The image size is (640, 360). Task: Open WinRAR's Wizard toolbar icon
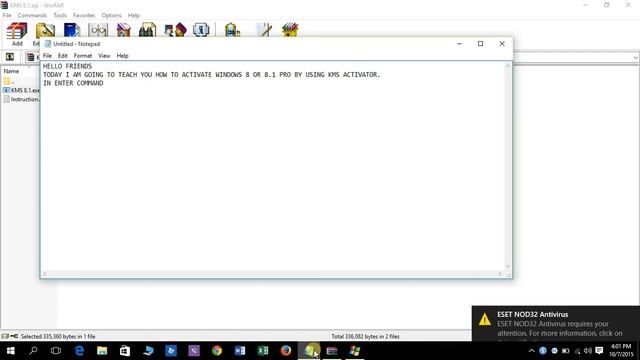pyautogui.click(x=176, y=31)
